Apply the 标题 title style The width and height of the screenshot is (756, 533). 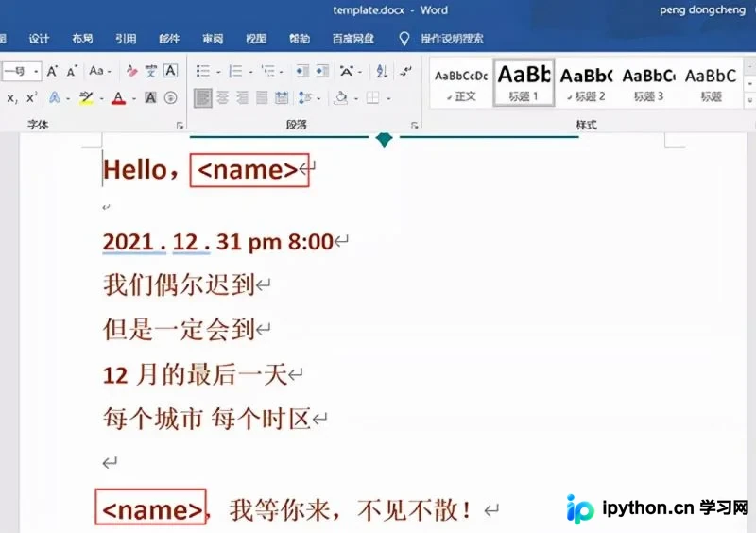click(712, 83)
